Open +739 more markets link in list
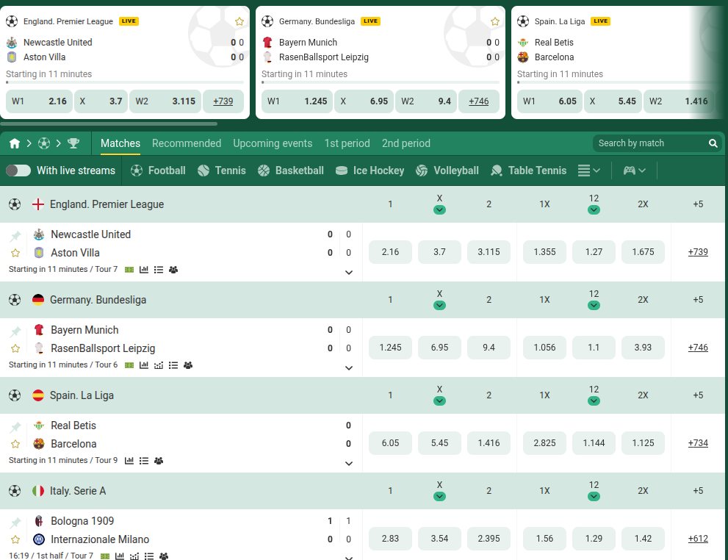Screen dimensions: 728x560 click(x=698, y=252)
